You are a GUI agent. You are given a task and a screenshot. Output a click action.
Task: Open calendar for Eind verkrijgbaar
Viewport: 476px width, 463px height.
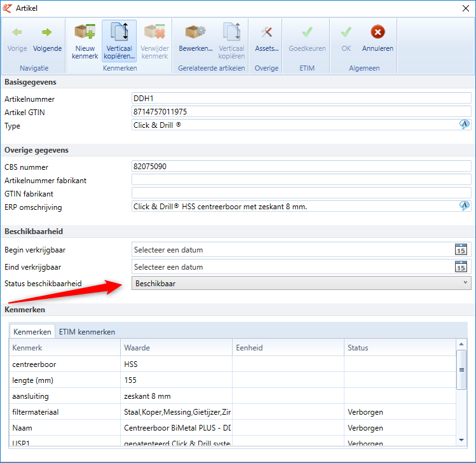click(x=461, y=266)
